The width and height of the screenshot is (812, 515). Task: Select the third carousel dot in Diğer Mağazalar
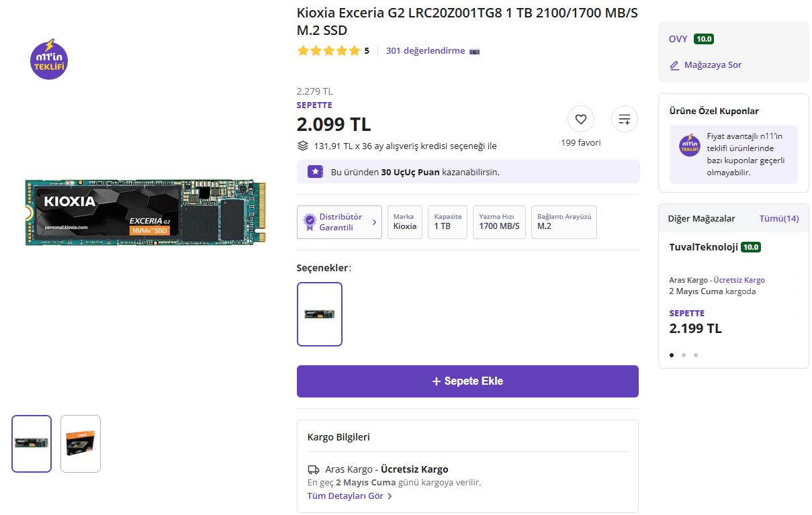click(695, 355)
